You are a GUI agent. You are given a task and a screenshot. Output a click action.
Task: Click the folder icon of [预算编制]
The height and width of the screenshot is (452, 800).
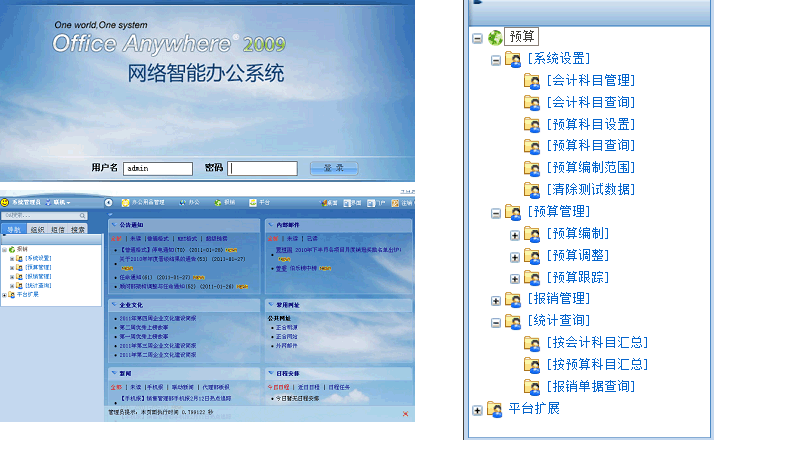pos(532,234)
